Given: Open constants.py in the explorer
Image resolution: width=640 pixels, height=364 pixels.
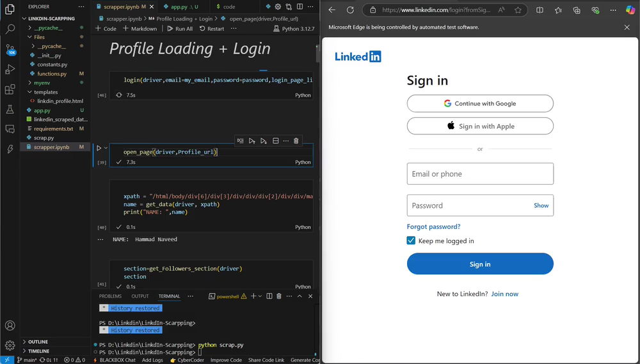Looking at the screenshot, I should coord(52,65).
